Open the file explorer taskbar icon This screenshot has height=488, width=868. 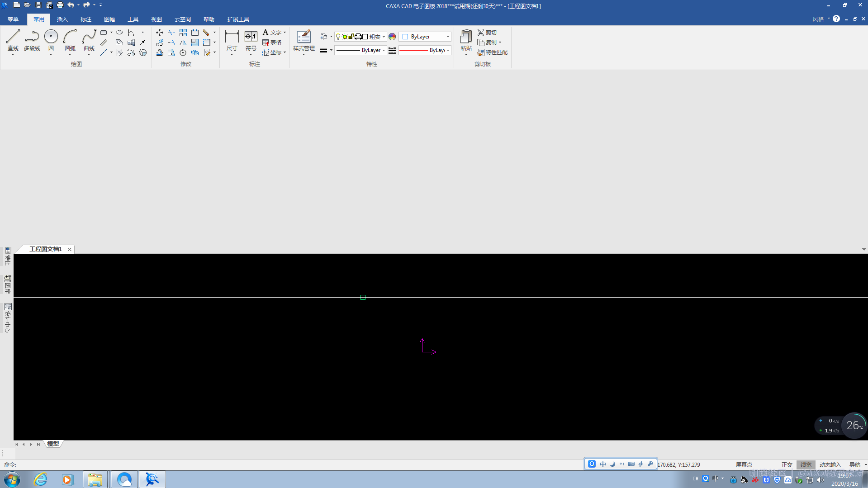coord(95,479)
